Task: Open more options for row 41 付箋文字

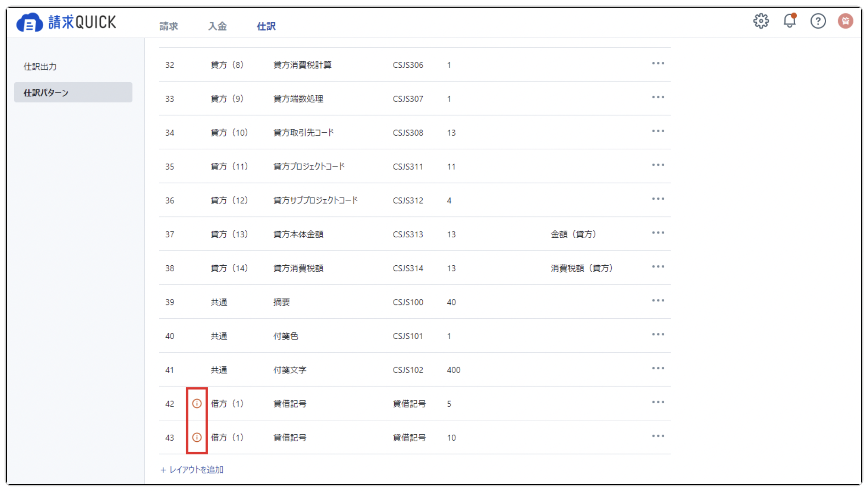Action: 658,369
